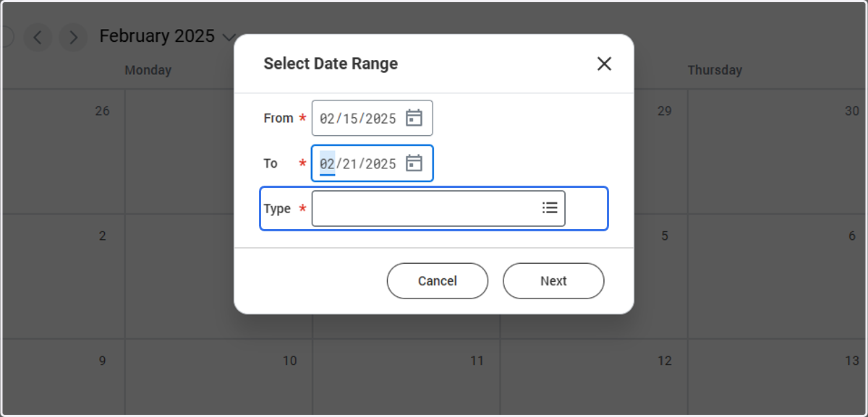Open the To date calendar picker icon
868x417 pixels.
(414, 163)
